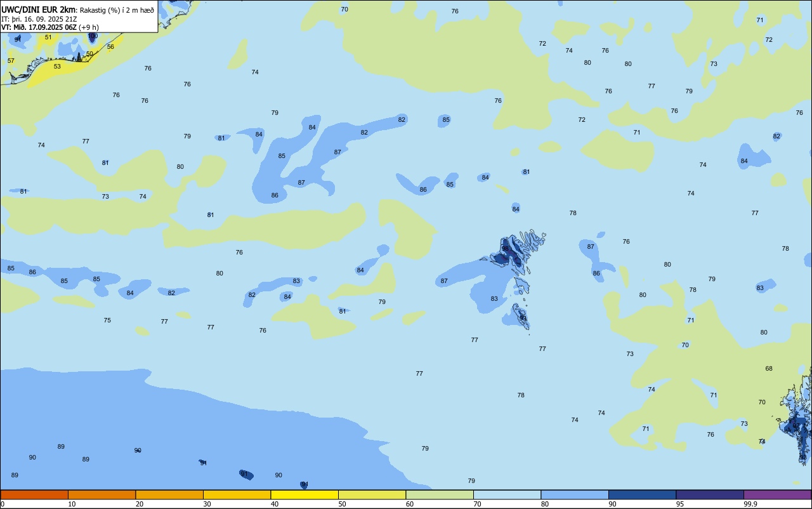Click the humidity value 75 on the map
Viewport: 812px width, 509px height.
click(107, 321)
